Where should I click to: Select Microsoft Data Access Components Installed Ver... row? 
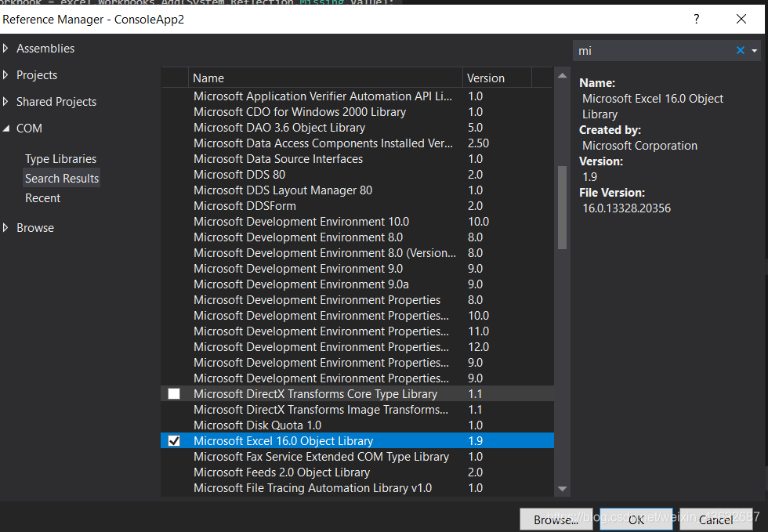pyautogui.click(x=357, y=143)
